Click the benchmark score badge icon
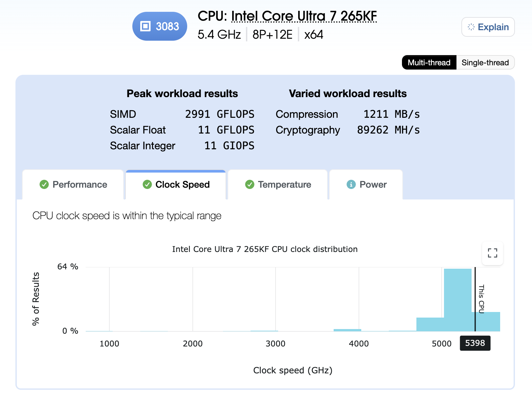 [x=145, y=26]
